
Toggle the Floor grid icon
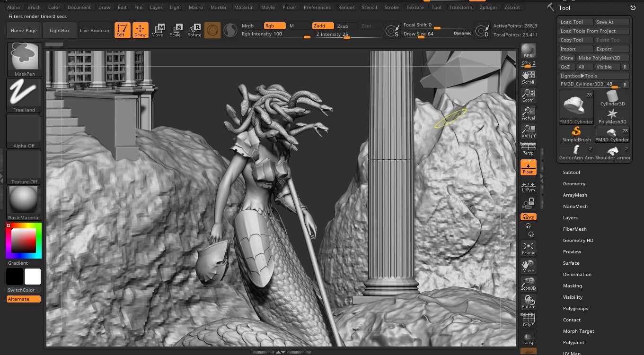(x=528, y=167)
